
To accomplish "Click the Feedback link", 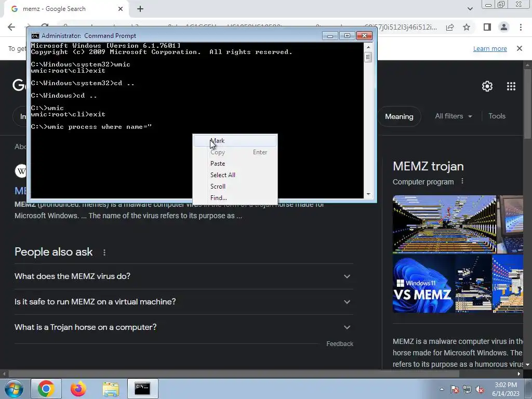I will tap(340, 344).
